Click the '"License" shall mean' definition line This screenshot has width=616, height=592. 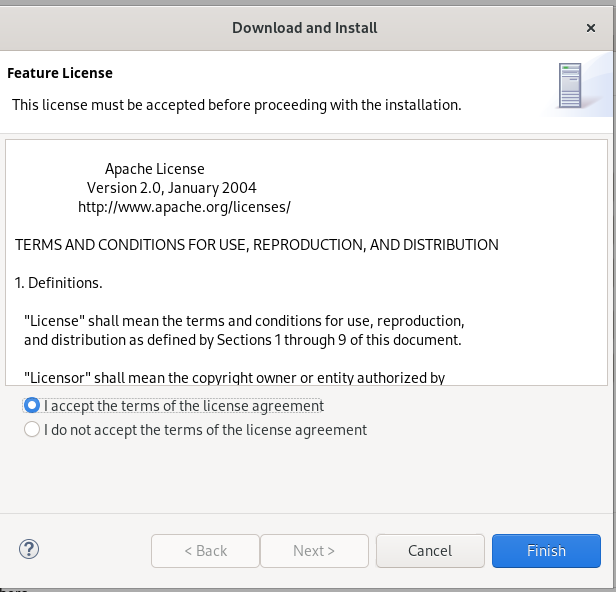[x=244, y=321]
